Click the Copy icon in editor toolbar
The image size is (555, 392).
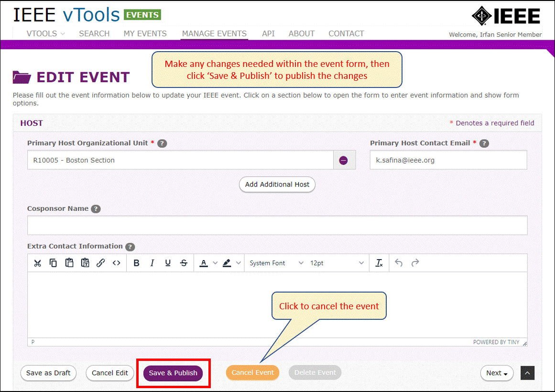[x=53, y=263]
